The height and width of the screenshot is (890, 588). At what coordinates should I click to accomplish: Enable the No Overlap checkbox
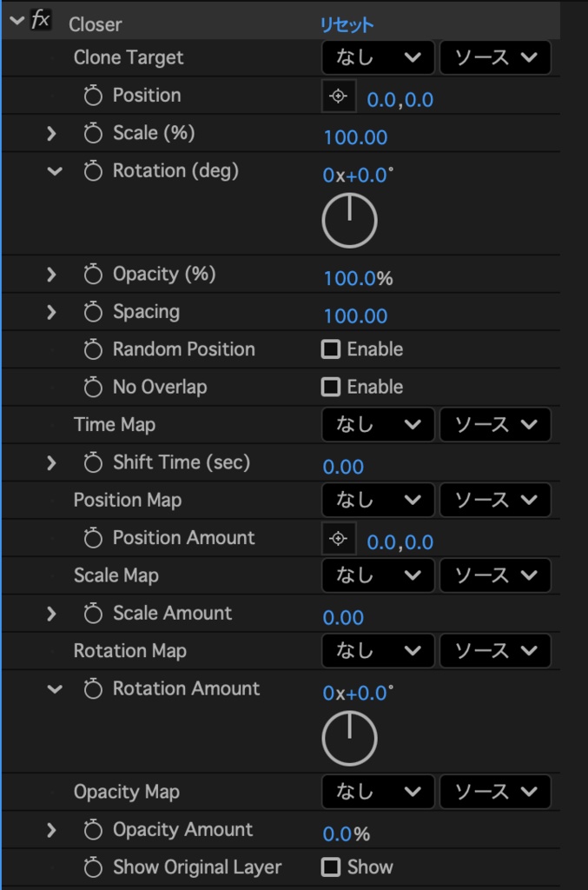331,387
